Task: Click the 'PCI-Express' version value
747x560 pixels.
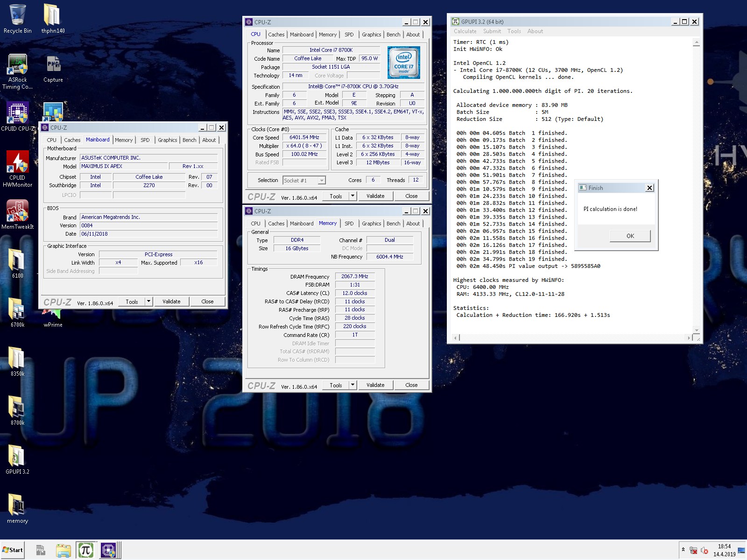Action: click(x=158, y=254)
